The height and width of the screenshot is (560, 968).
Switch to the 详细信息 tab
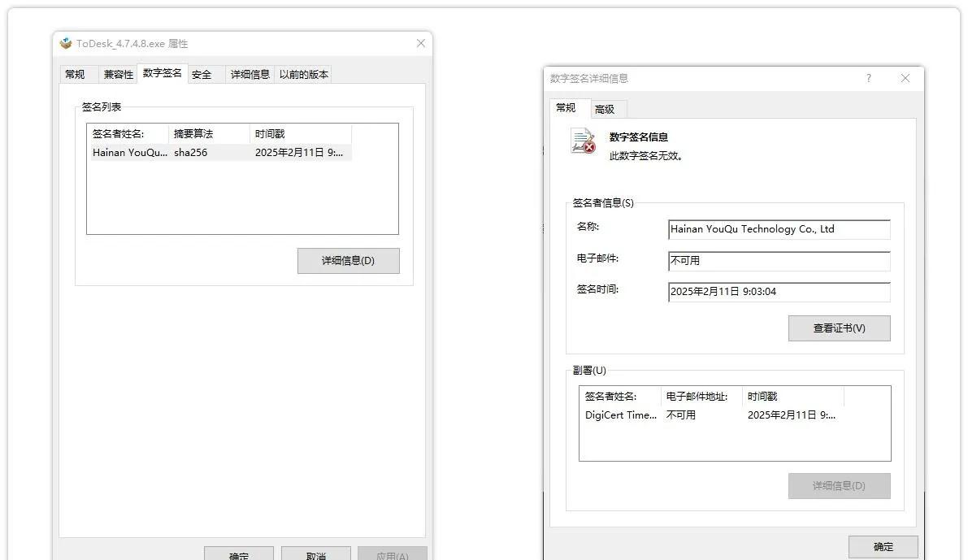pos(250,74)
